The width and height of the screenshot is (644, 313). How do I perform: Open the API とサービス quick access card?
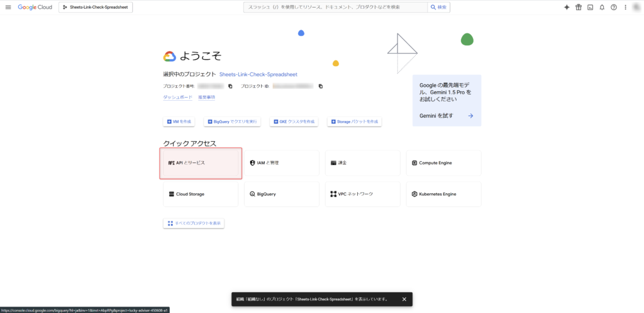pyautogui.click(x=201, y=163)
